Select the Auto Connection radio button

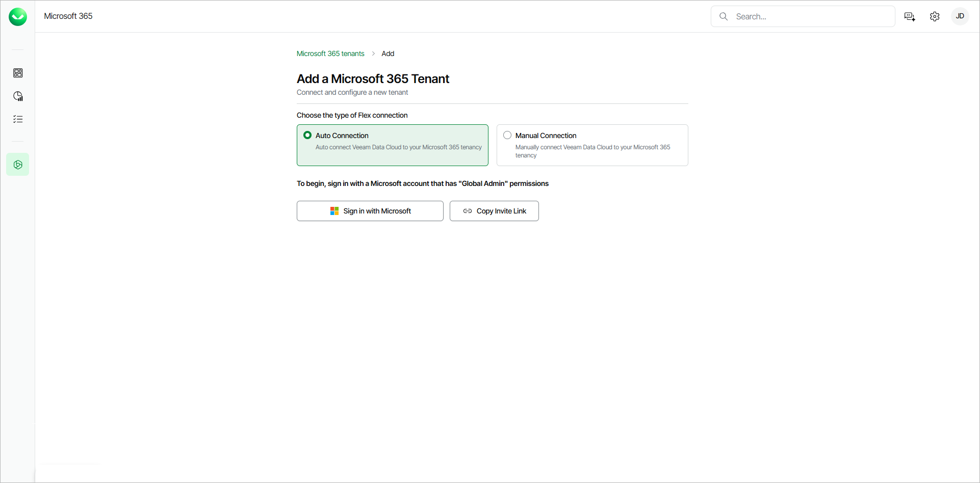(307, 135)
